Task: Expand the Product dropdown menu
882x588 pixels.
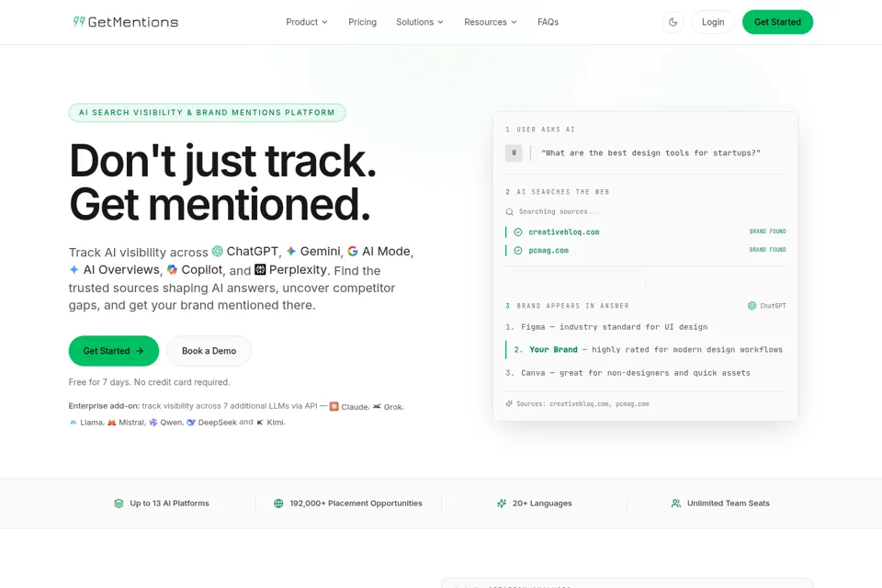Action: 307,22
